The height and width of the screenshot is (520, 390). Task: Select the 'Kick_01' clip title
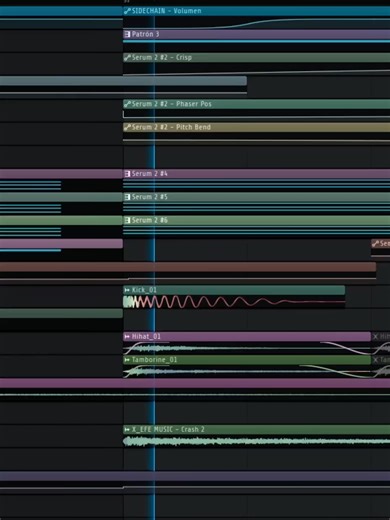(144, 290)
